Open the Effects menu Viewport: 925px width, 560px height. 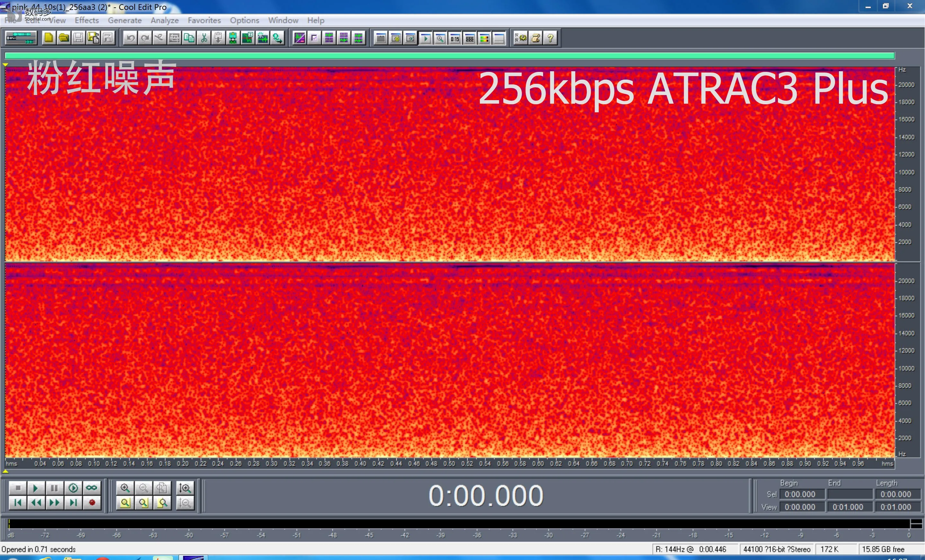pos(87,20)
